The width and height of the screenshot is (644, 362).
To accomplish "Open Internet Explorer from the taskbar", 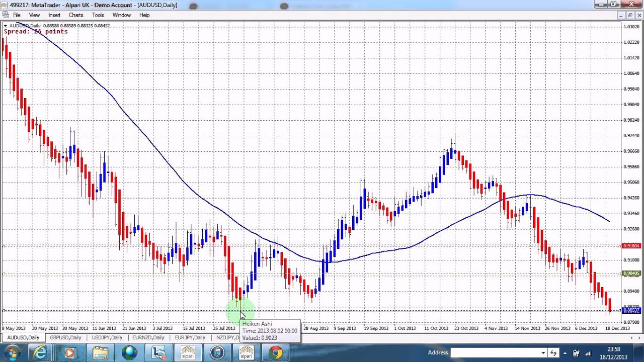I will [40, 353].
